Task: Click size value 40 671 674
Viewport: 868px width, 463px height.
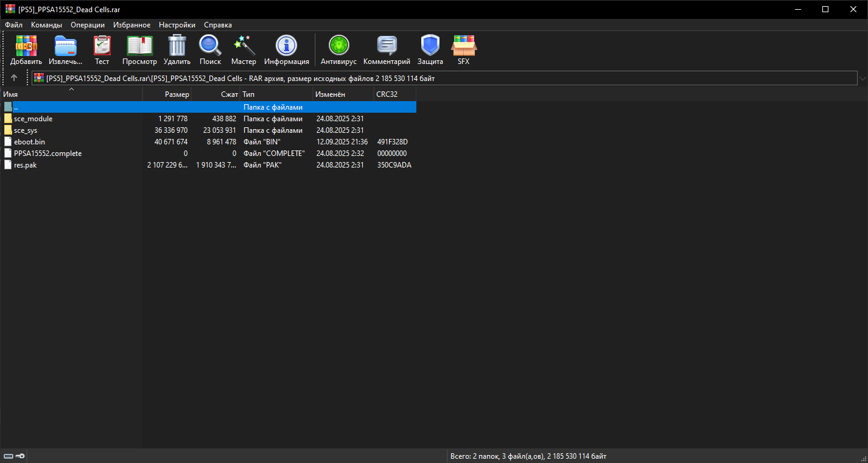Action: [x=171, y=142]
